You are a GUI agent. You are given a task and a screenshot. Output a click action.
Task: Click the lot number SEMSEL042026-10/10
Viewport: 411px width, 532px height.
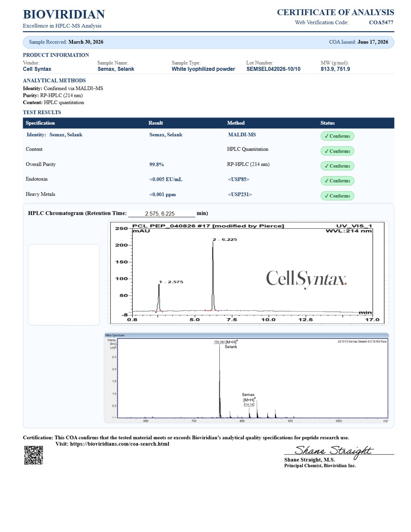pos(273,69)
